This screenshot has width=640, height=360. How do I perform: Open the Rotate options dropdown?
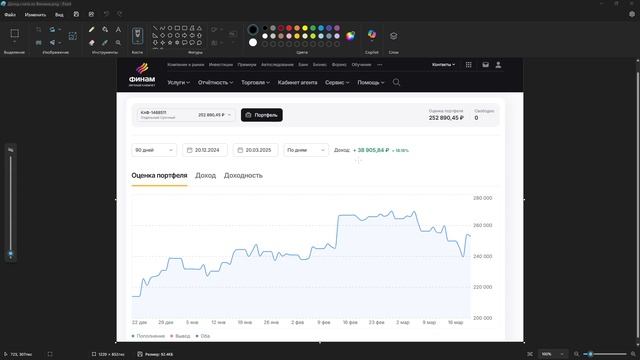[60, 29]
